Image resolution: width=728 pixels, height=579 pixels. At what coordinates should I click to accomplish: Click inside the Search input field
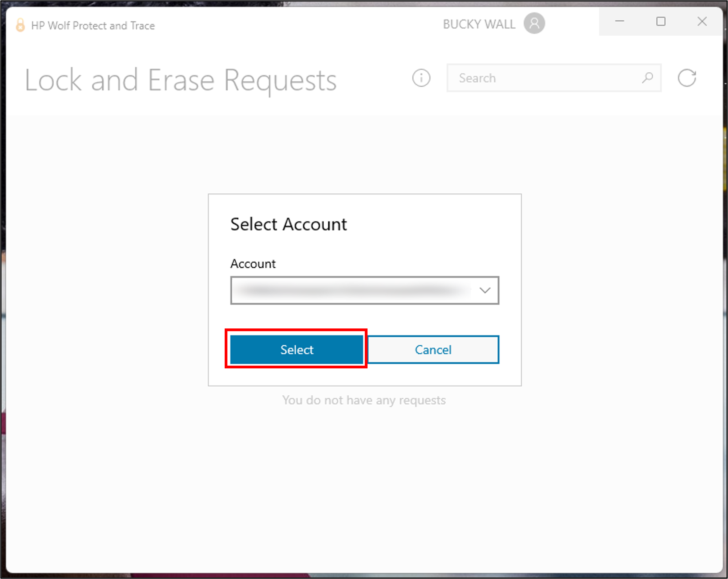coord(540,78)
